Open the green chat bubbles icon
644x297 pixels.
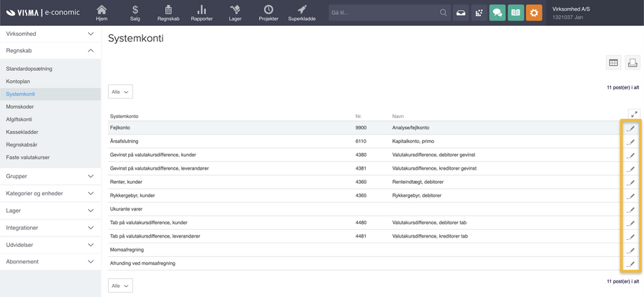[497, 13]
